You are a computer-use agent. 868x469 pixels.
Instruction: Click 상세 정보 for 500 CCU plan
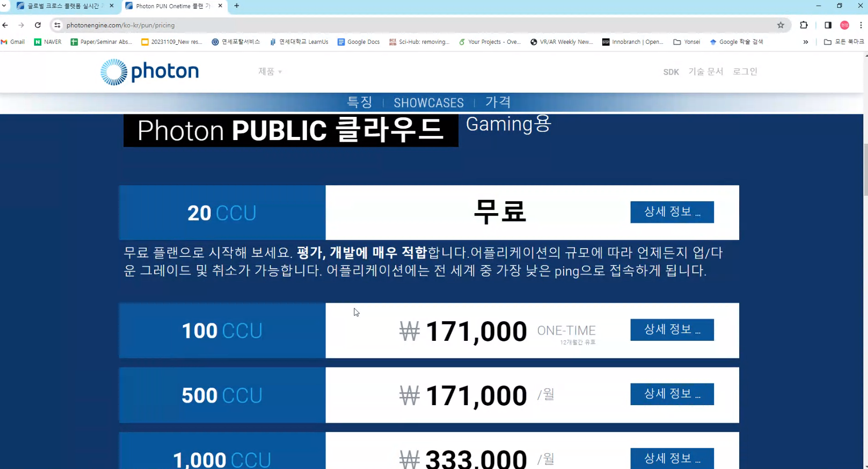(x=672, y=394)
